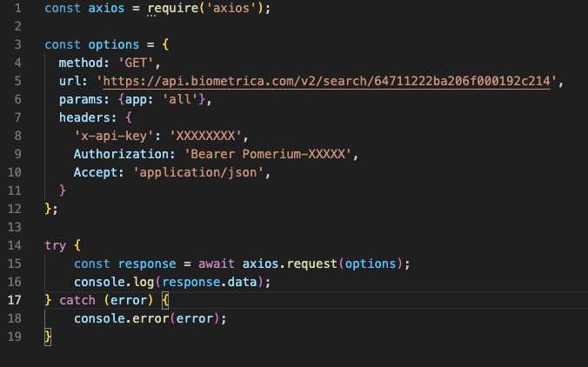Click the 'XXXXXXXX' api key value
The image size is (588, 367).
(206, 136)
